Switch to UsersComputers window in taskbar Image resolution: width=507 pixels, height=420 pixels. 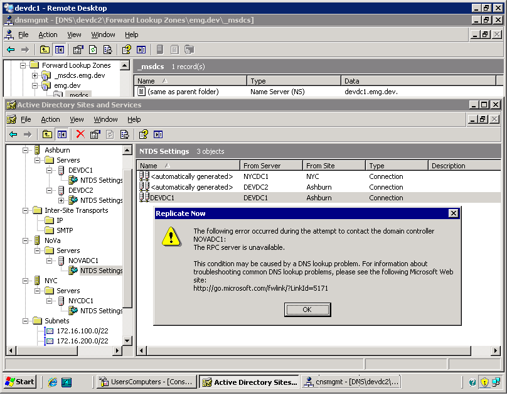pyautogui.click(x=146, y=382)
